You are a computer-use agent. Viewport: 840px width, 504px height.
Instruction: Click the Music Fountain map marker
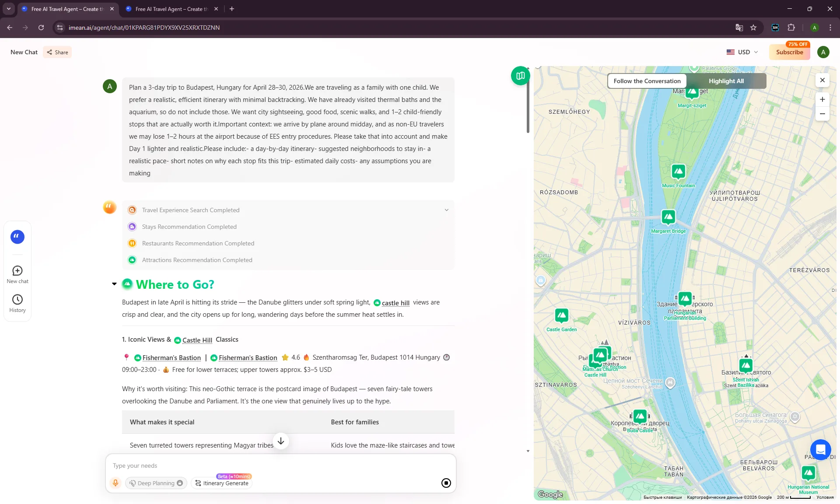pos(679,171)
